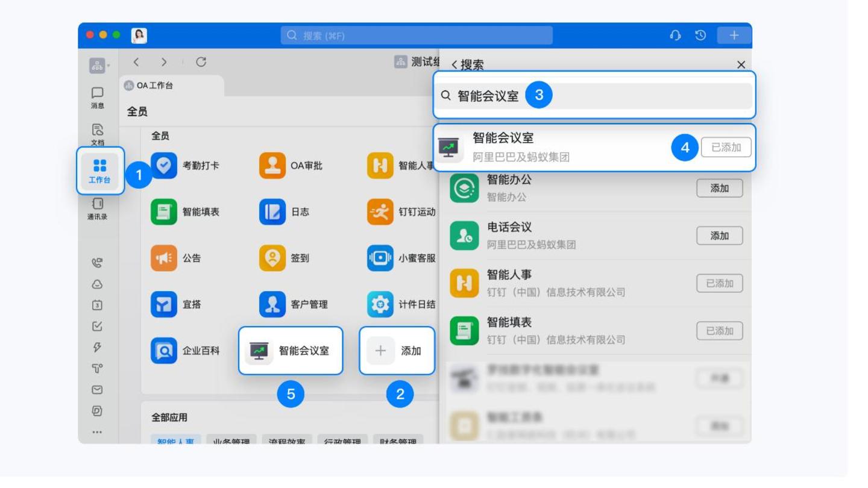Click 已添加 button next to 智能会议室
Viewport: 868px width, 488px height.
coord(726,148)
